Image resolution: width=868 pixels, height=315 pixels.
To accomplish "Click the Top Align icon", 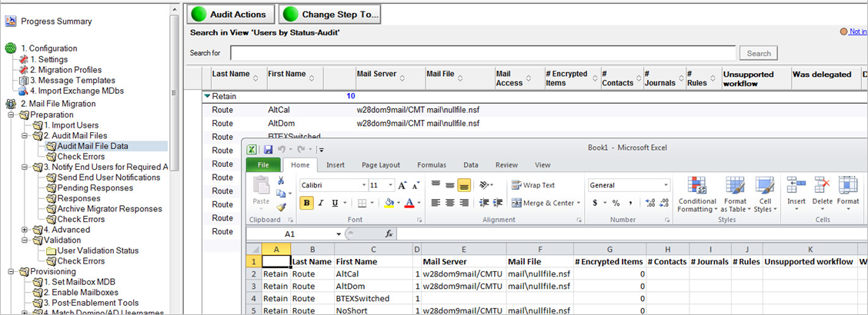I will click(x=436, y=185).
